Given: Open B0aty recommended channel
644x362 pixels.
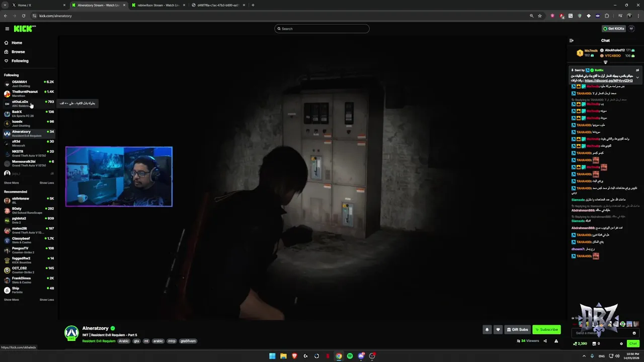Looking at the screenshot, I should pyautogui.click(x=29, y=210).
